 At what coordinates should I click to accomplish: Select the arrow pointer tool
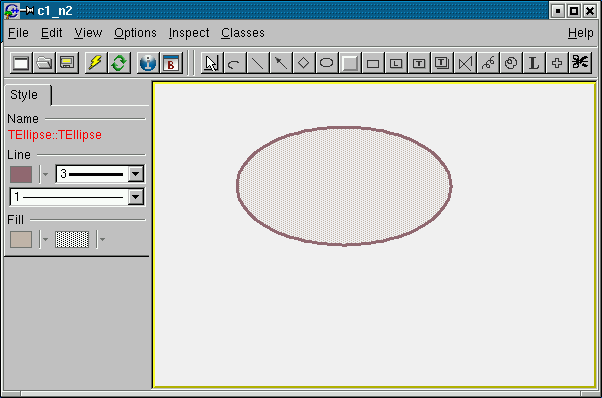coord(211,63)
